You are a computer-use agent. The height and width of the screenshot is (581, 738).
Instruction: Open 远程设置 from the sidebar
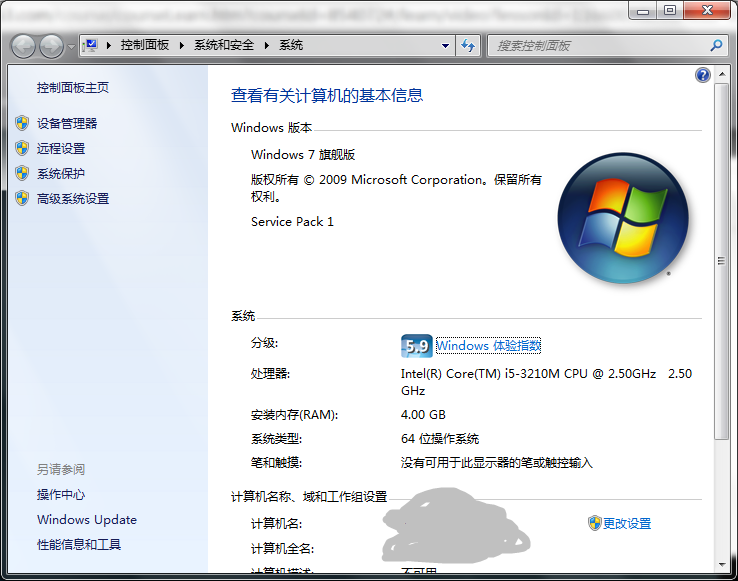click(61, 148)
